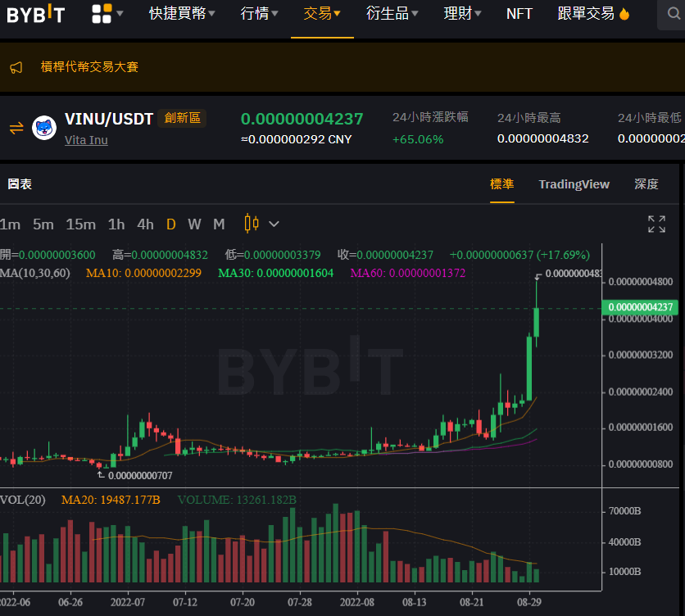
Task: Switch to the 深度 chart tab
Action: point(646,184)
